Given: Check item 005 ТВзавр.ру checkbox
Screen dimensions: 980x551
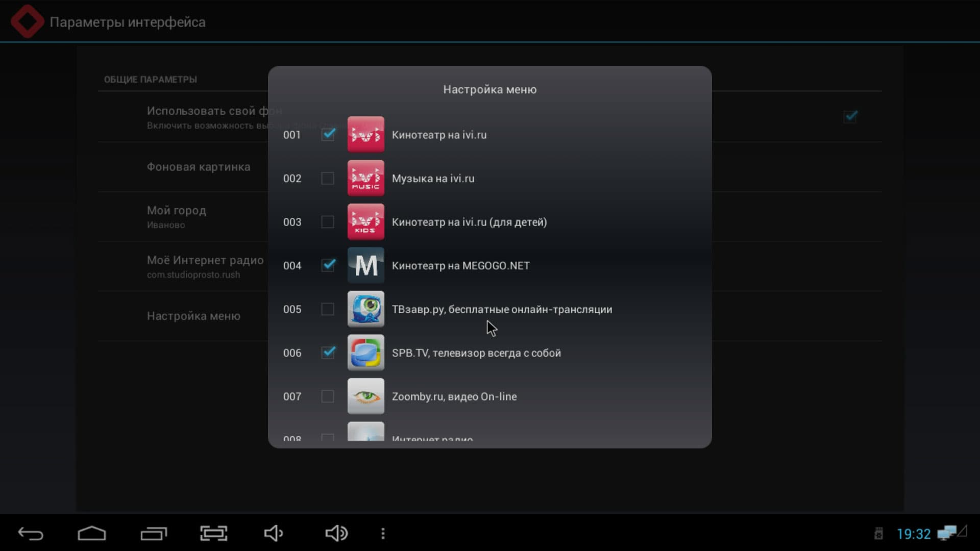Looking at the screenshot, I should click(x=328, y=309).
